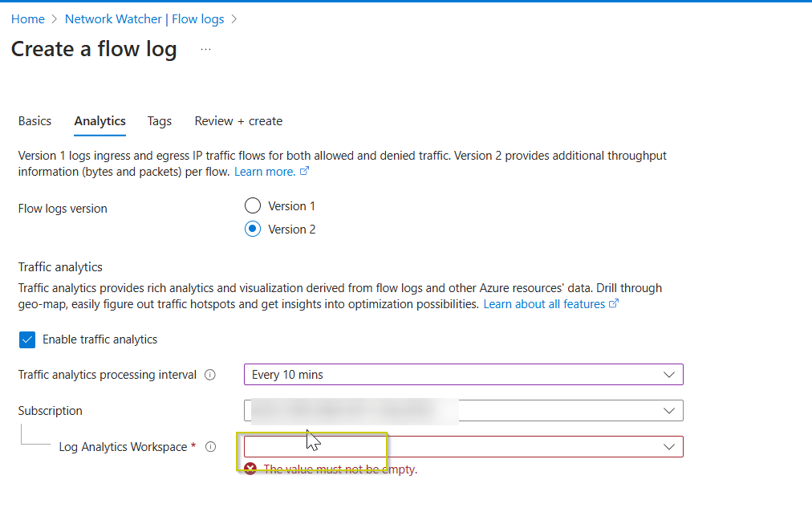
Task: Select the Version 1 radio button
Action: (x=253, y=206)
